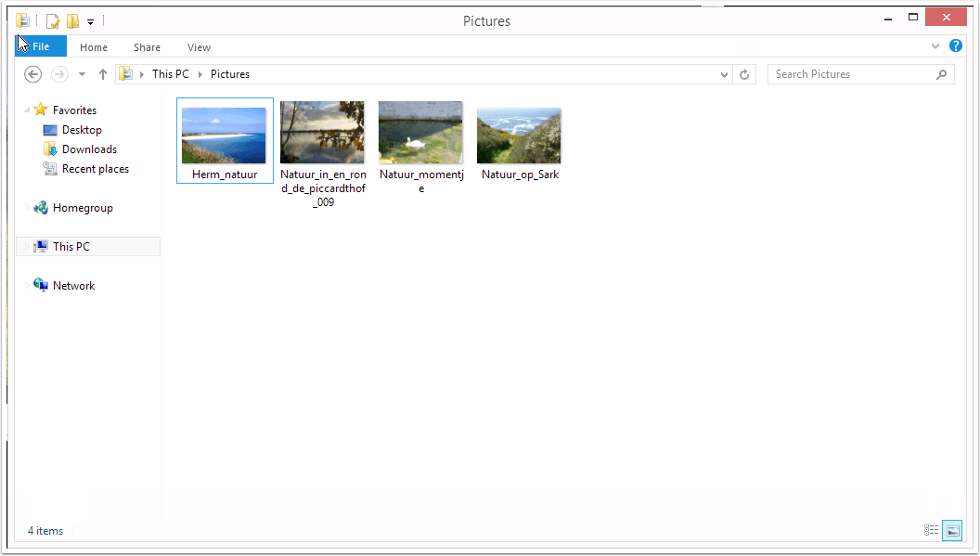Image resolution: width=980 pixels, height=556 pixels.
Task: Open the Home ribbon tab
Action: click(94, 47)
